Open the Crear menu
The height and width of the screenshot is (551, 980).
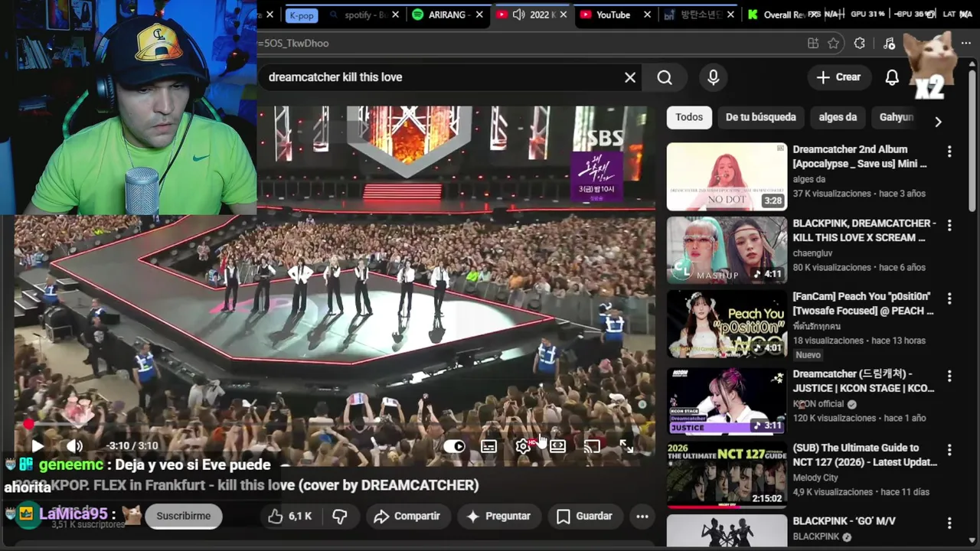click(x=838, y=77)
